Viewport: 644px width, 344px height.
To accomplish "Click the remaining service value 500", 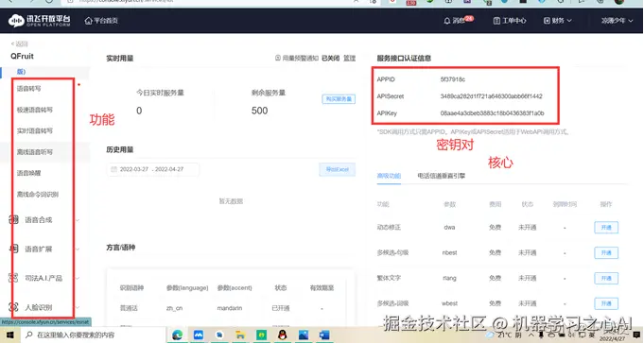I will [259, 111].
